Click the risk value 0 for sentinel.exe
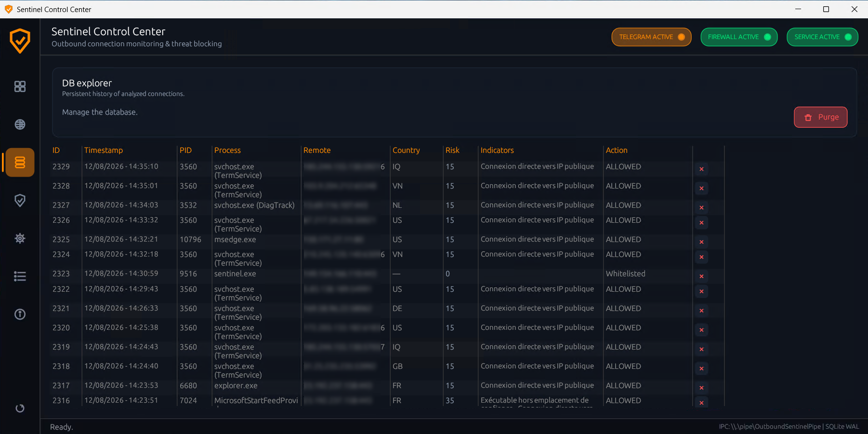Viewport: 868px width, 434px height. tap(447, 274)
